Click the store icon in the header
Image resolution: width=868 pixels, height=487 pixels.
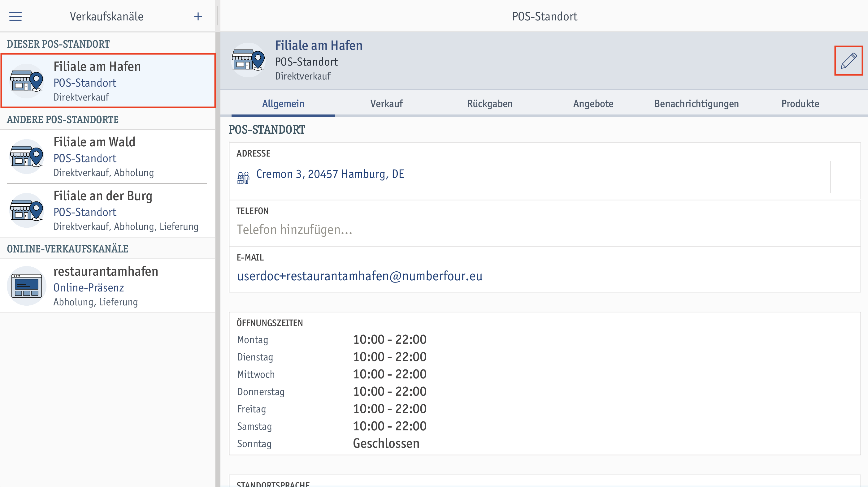pos(248,60)
